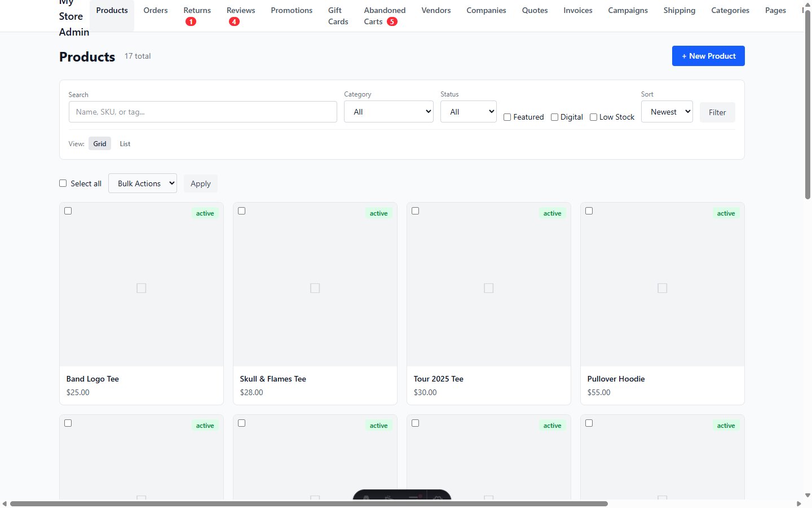Open the Bulk Actions dropdown
812x508 pixels.
point(142,183)
